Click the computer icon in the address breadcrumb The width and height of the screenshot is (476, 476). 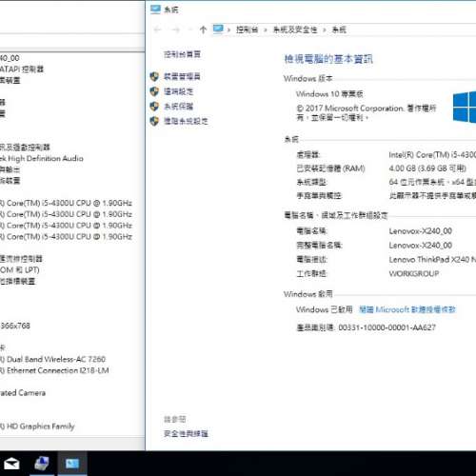pyautogui.click(x=218, y=30)
